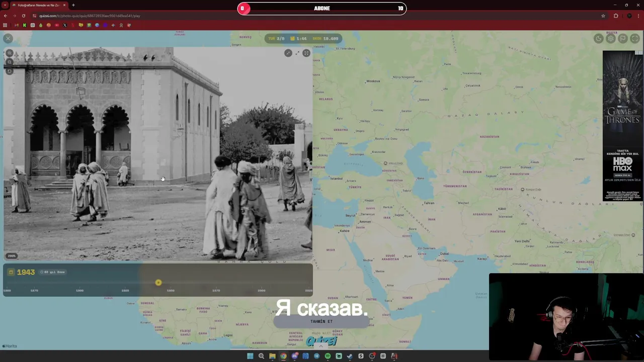Click the Game of Thrones HBO Max ad
The image size is (644, 362).
click(622, 126)
